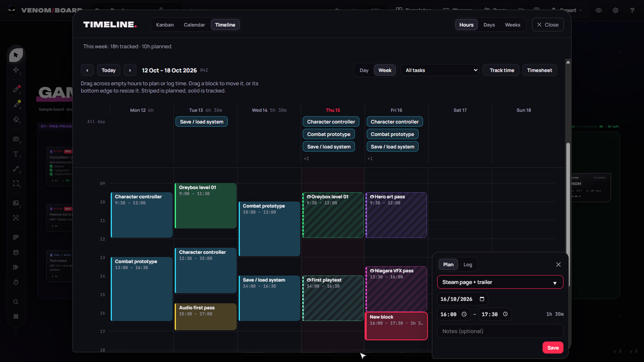
Task: Open the All tasks filter dropdown
Action: 439,70
